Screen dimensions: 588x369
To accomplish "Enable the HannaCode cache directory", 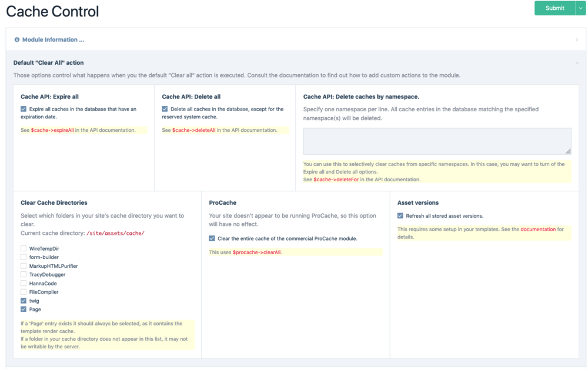I will tap(24, 283).
